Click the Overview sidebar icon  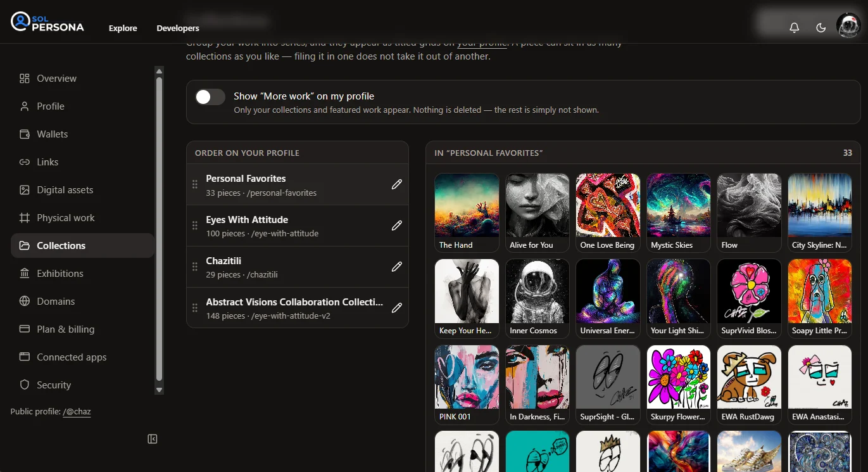pyautogui.click(x=25, y=79)
